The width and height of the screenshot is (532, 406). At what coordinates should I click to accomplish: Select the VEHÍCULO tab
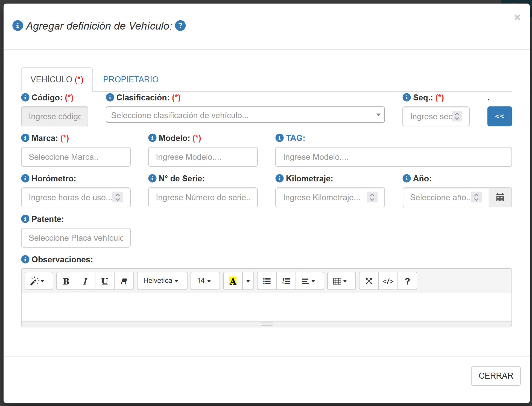pos(57,79)
